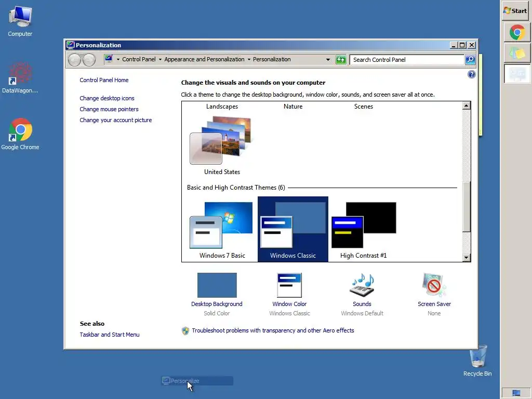The image size is (532, 399).
Task: Click the Window Color text link
Action: (x=289, y=304)
